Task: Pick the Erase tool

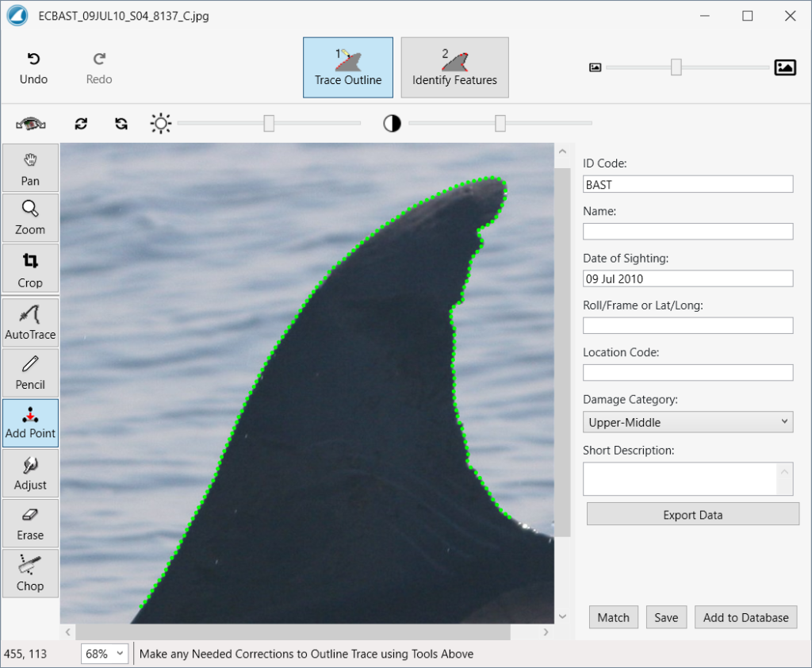Action: click(30, 523)
